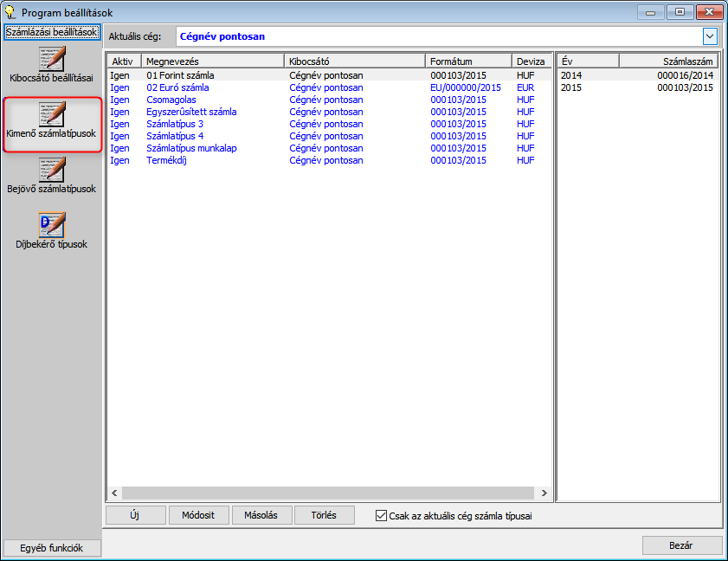Click scrollbar right arrow
728x561 pixels.
click(544, 493)
